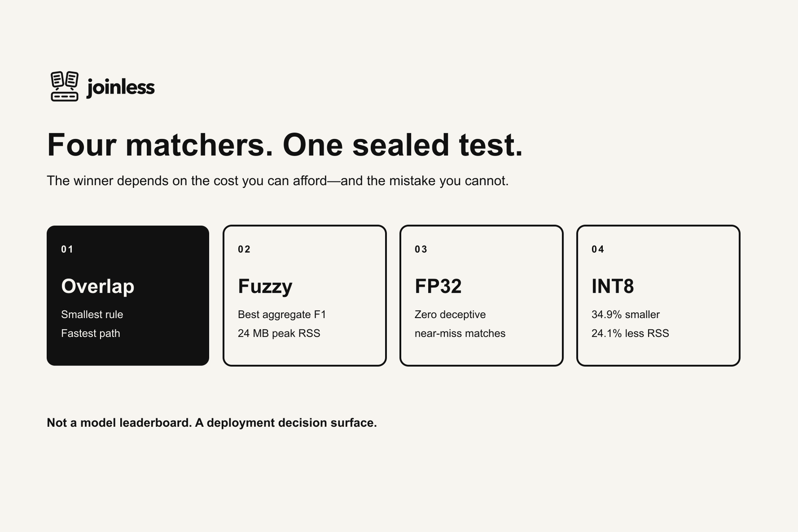Click the joinless wordmark text
Image resolution: width=798 pixels, height=532 pixels.
pos(121,87)
